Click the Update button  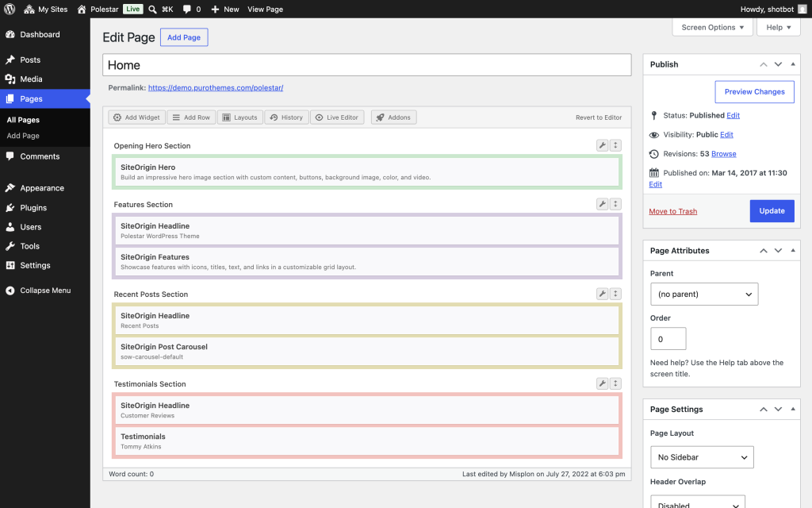772,211
